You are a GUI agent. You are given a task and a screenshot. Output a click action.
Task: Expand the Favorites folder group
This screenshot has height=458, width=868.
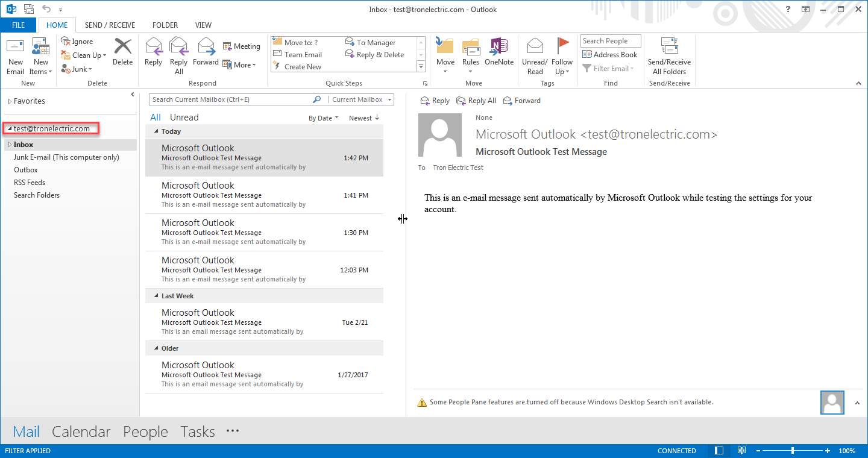click(10, 101)
